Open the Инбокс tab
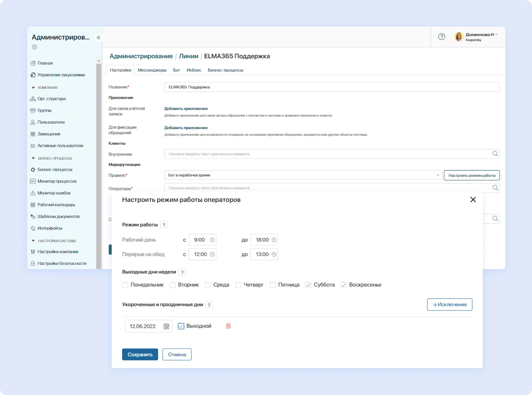Viewport: 532px width, 395px height. [194, 70]
